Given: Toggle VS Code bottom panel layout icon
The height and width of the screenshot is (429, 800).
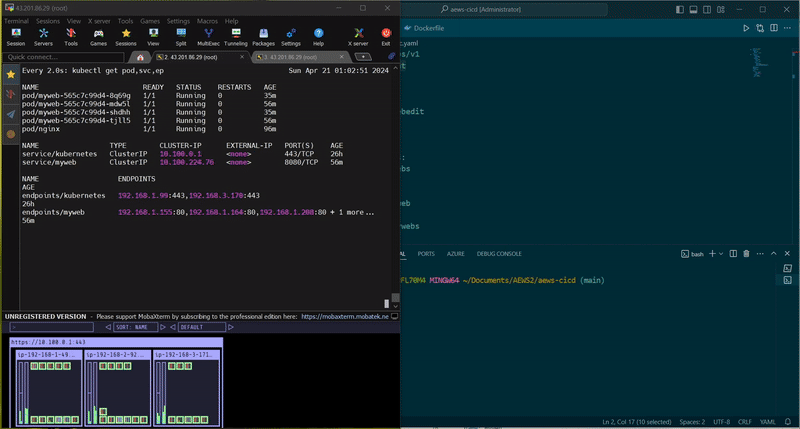Looking at the screenshot, I should (693, 9).
